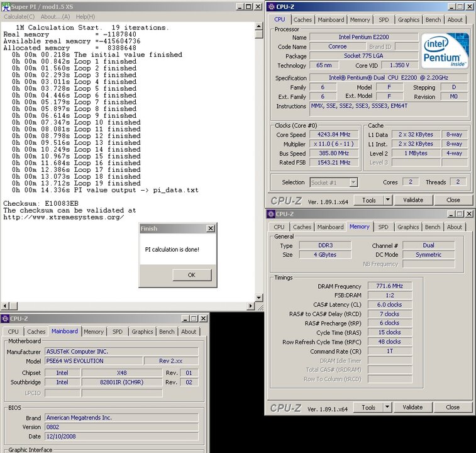The image size is (476, 453).
Task: Open the Help(H) menu in Super PI
Action: (86, 17)
